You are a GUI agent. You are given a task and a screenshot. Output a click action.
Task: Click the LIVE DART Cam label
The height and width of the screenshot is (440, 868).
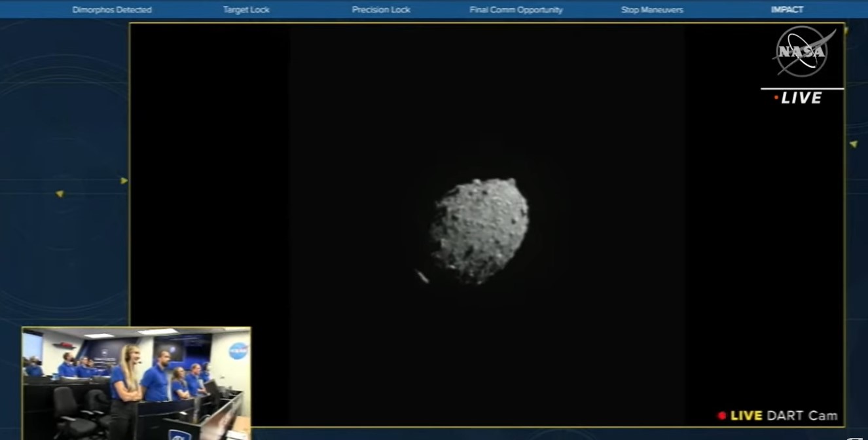point(784,416)
